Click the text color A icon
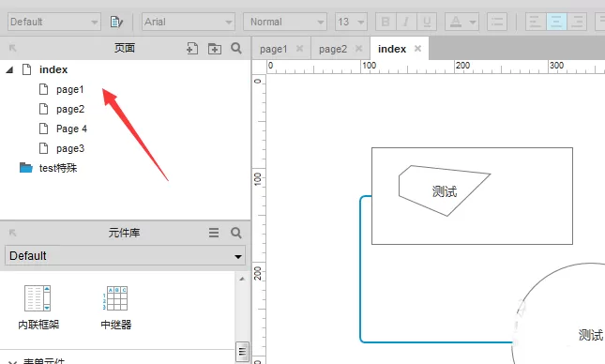This screenshot has width=605, height=364. pos(456,22)
